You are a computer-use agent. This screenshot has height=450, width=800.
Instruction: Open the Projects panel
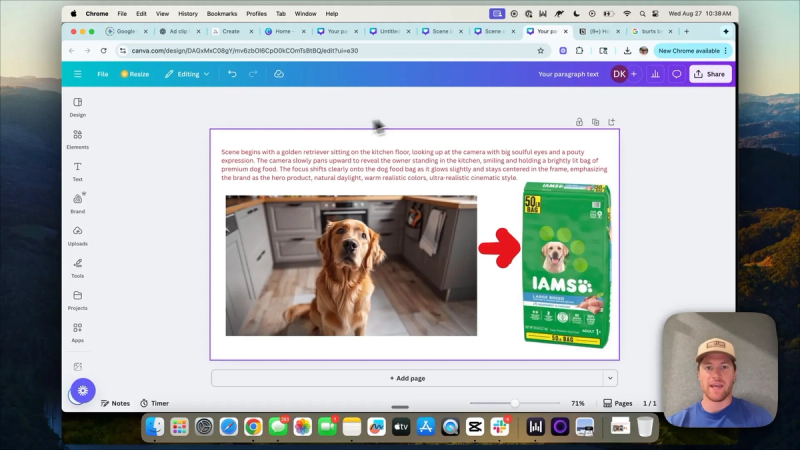[x=78, y=300]
